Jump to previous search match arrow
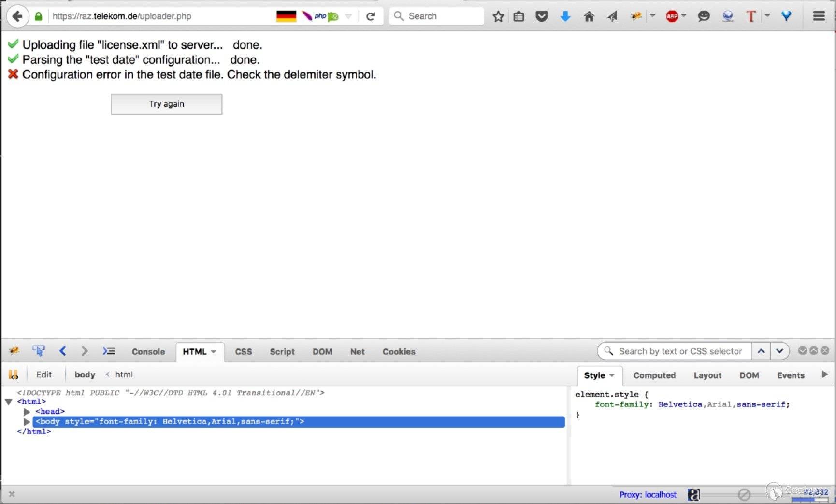 pos(761,351)
